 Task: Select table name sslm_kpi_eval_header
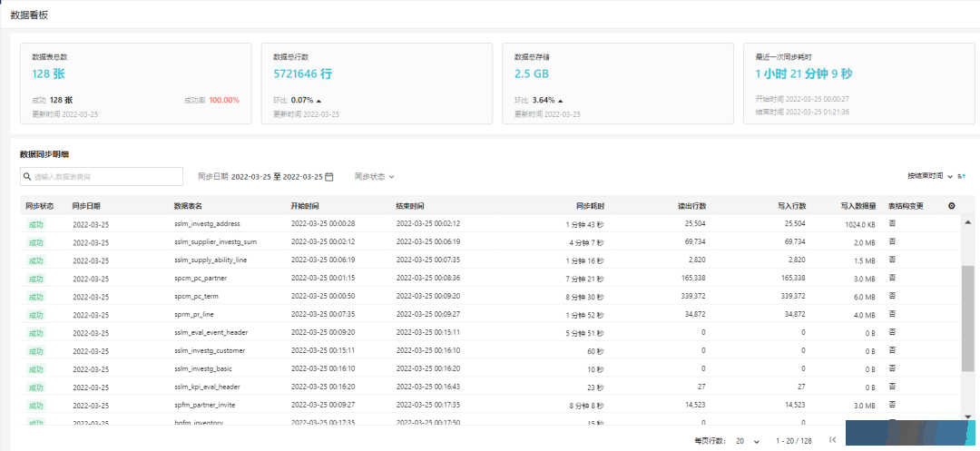pos(207,386)
